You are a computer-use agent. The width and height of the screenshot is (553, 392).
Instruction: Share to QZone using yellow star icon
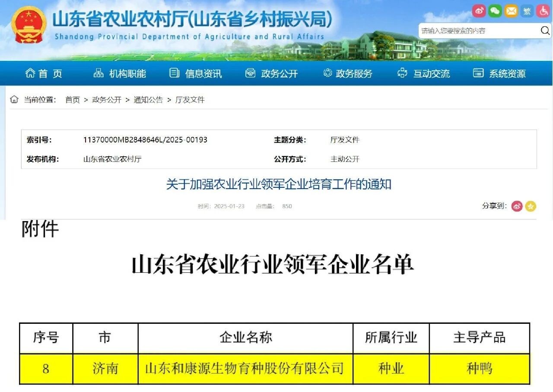531,206
